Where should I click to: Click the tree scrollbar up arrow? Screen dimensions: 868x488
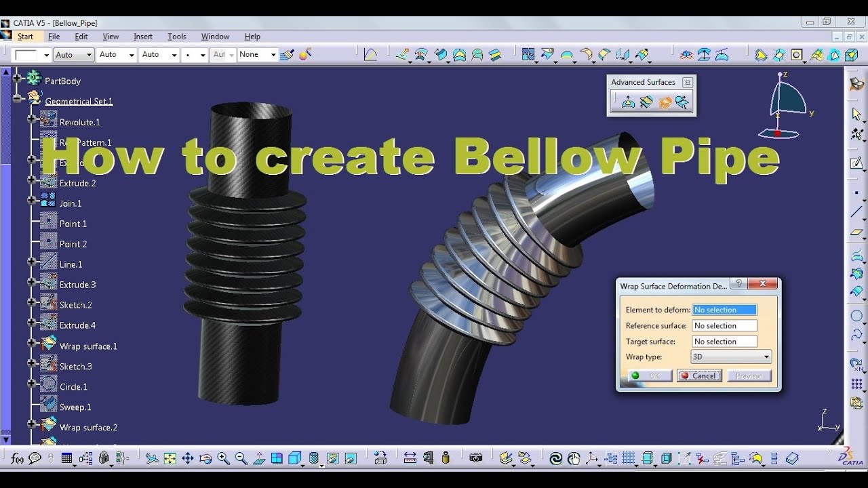[5, 72]
